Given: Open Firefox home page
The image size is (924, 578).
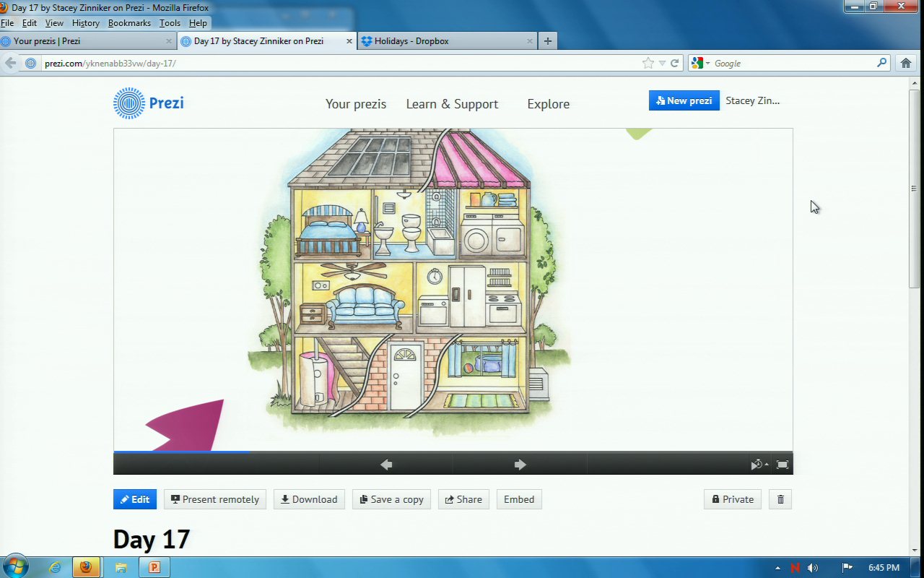Looking at the screenshot, I should click(x=906, y=64).
